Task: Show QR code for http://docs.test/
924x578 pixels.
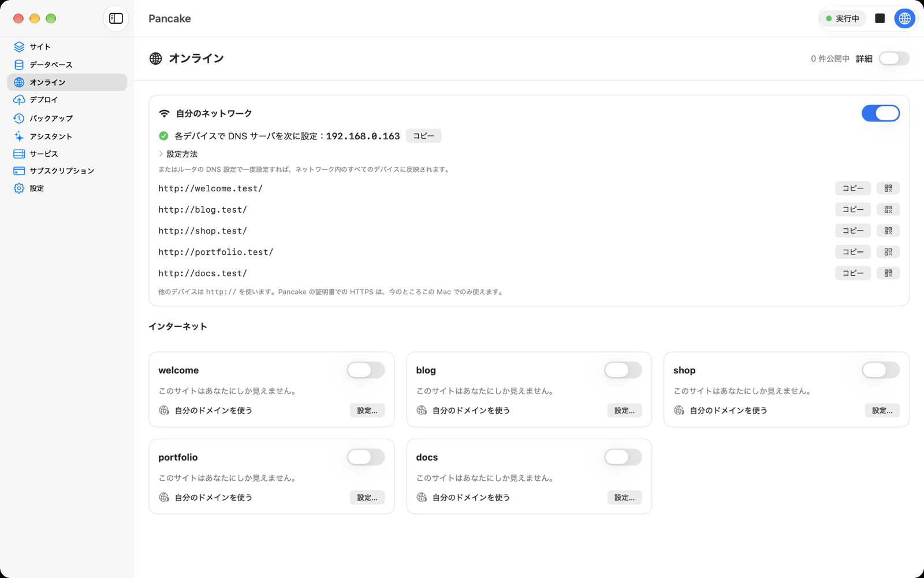Action: tap(888, 273)
